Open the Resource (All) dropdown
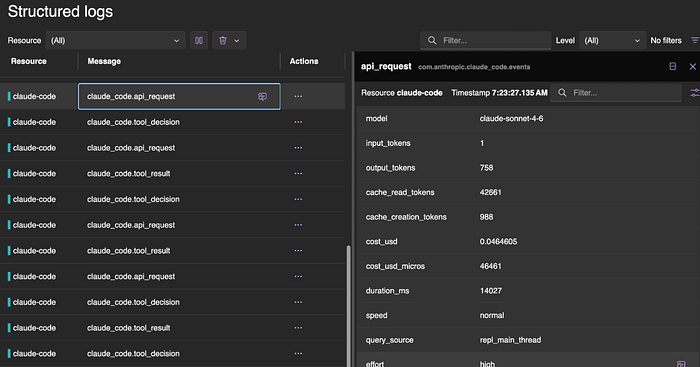Screen dimensions: 700x367 (115, 41)
